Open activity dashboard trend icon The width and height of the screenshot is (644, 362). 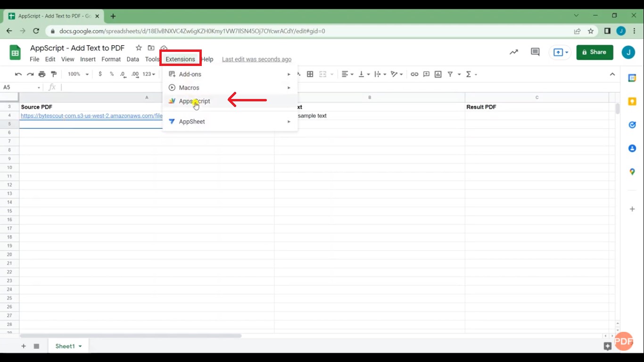click(x=514, y=52)
